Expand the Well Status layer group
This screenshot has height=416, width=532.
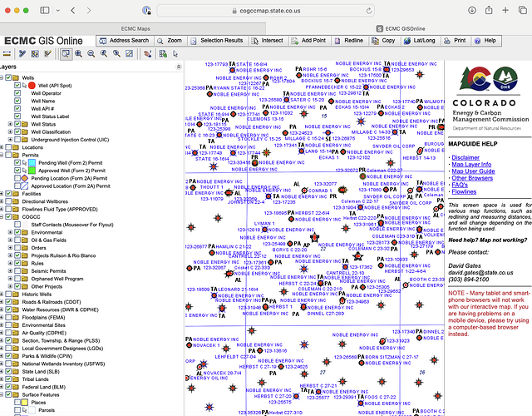tap(10, 124)
